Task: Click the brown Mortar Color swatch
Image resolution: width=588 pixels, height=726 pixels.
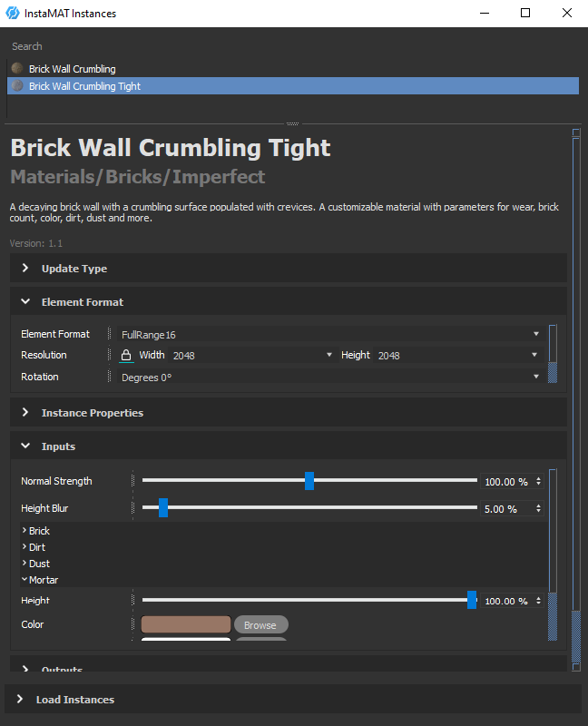Action: tap(186, 624)
